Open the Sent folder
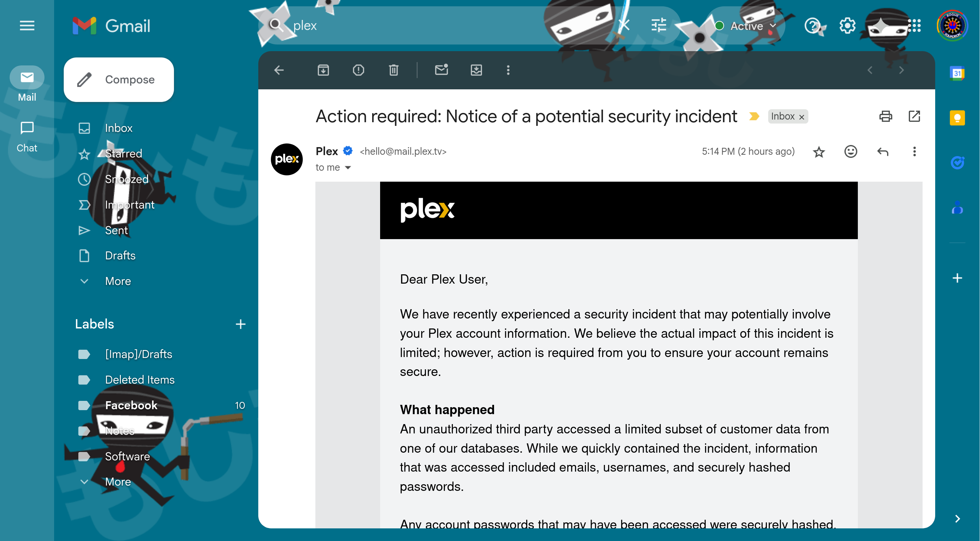The image size is (980, 541). pyautogui.click(x=116, y=230)
